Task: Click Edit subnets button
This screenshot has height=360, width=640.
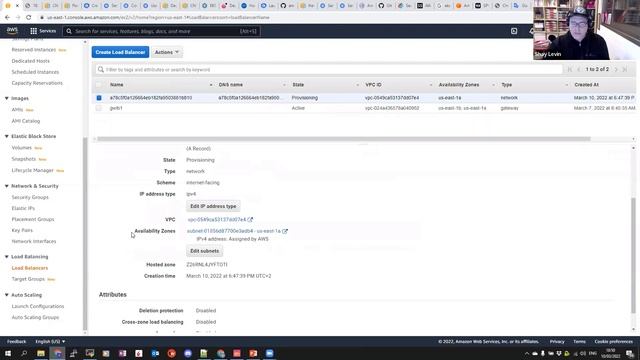Action: pos(204,251)
